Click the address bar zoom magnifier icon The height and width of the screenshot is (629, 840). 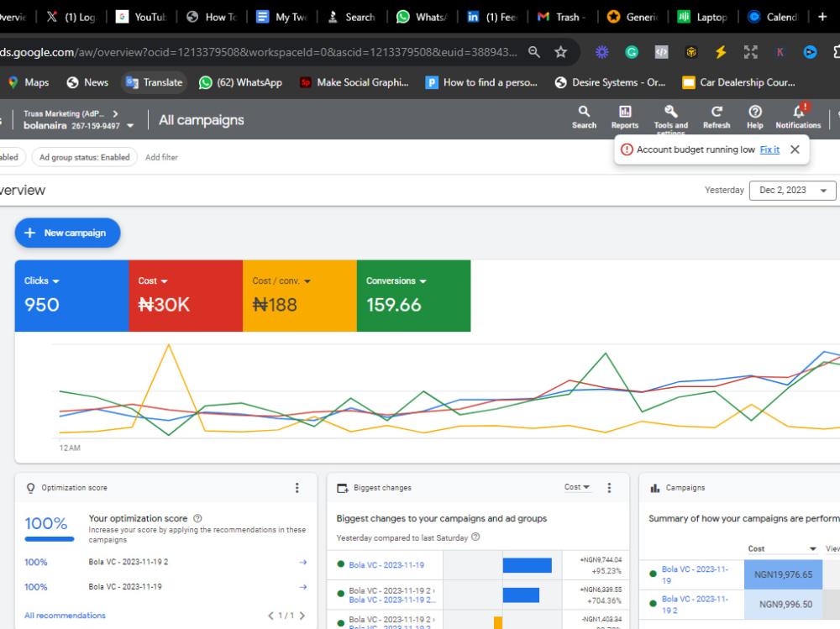tap(533, 52)
